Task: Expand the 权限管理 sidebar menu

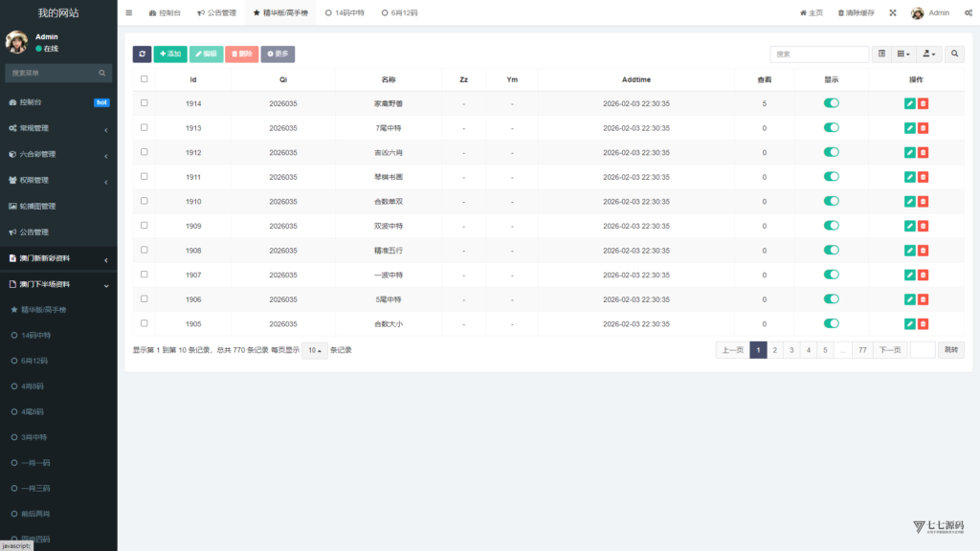Action: pyautogui.click(x=58, y=181)
